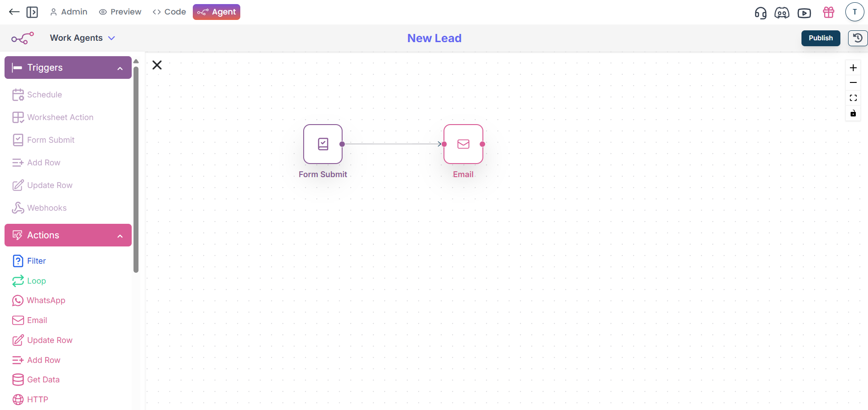This screenshot has width=868, height=410.
Task: Click the zoom out minus button
Action: pyautogui.click(x=853, y=83)
